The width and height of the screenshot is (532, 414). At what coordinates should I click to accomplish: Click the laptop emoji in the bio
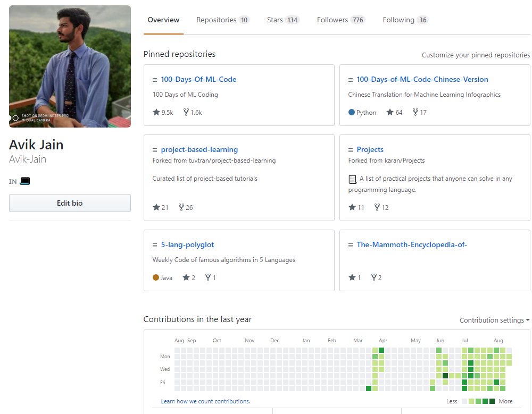click(x=24, y=181)
